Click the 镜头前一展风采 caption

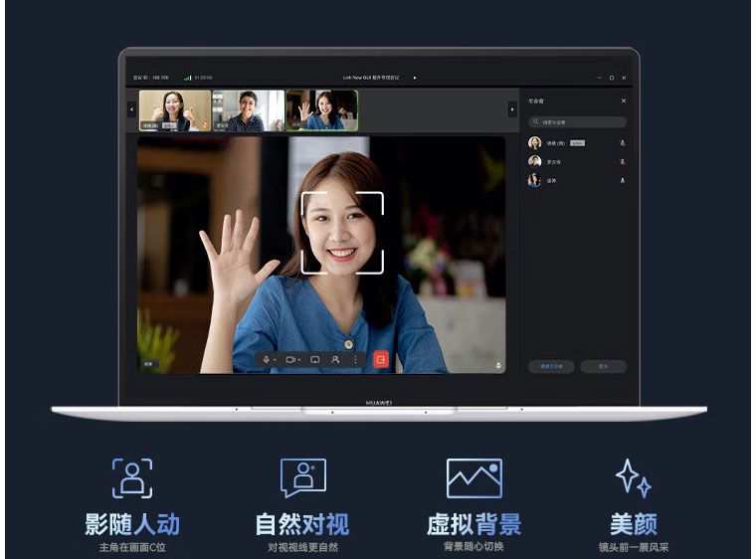(x=634, y=547)
